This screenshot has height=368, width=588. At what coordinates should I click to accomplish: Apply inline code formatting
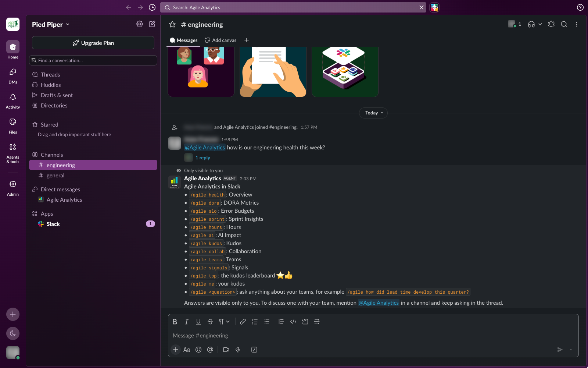tap(293, 322)
